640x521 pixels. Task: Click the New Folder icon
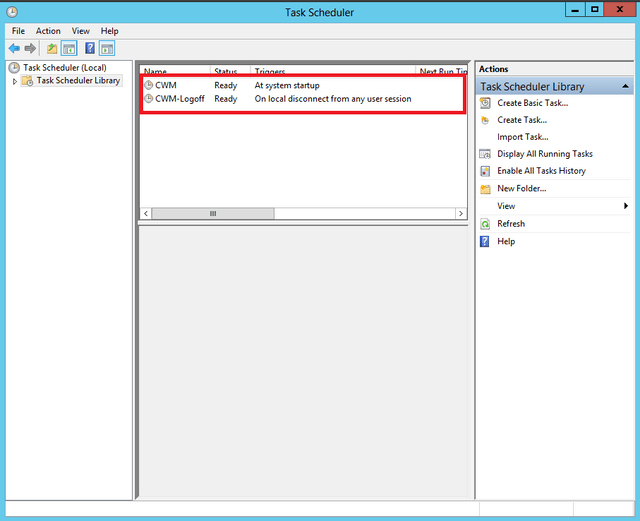tap(485, 189)
